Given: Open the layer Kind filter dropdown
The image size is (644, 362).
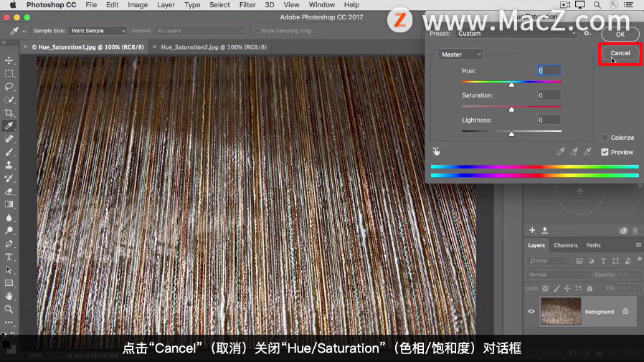Looking at the screenshot, I should click(548, 261).
